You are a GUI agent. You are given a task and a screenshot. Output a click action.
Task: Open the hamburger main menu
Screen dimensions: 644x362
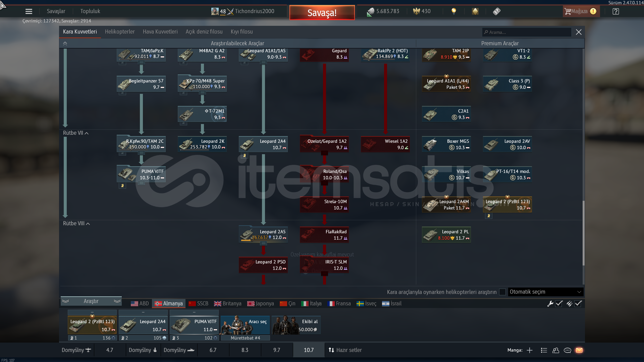pyautogui.click(x=29, y=11)
